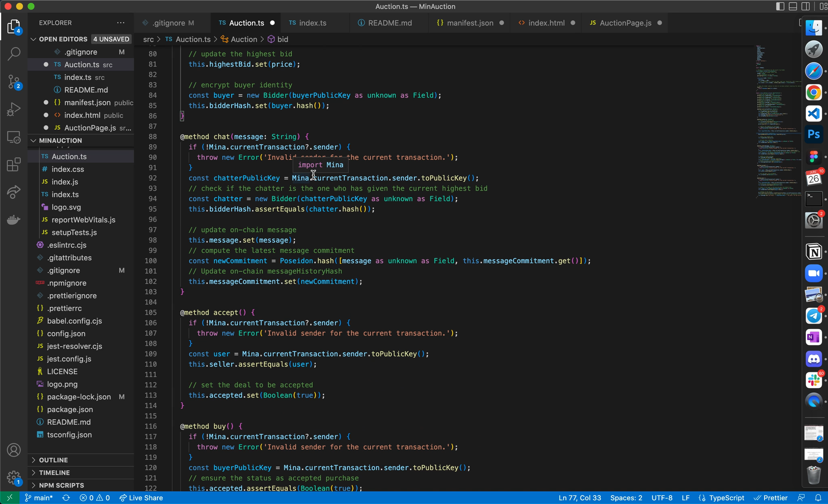Click the Live Share status bar button
The width and height of the screenshot is (828, 504).
click(141, 498)
